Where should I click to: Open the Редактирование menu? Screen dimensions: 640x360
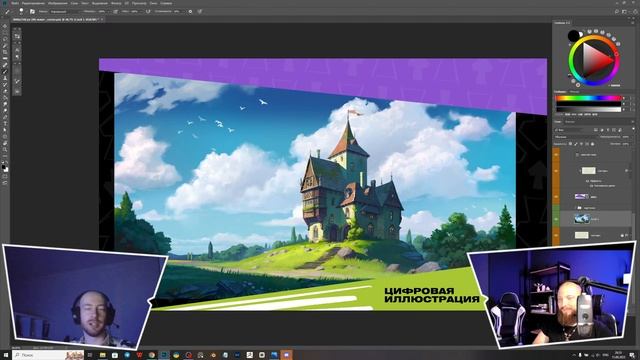[33, 3]
